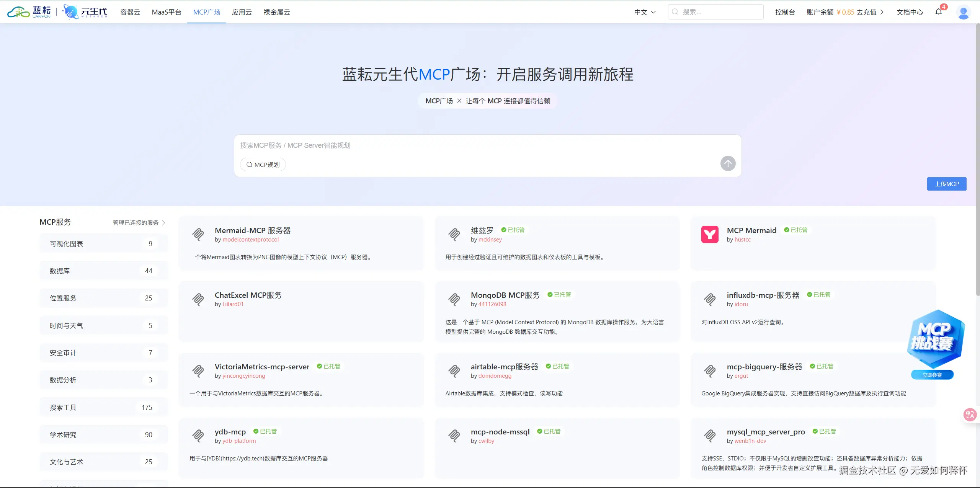
Task: Toggle the MCP规划 chip
Action: pyautogui.click(x=263, y=165)
